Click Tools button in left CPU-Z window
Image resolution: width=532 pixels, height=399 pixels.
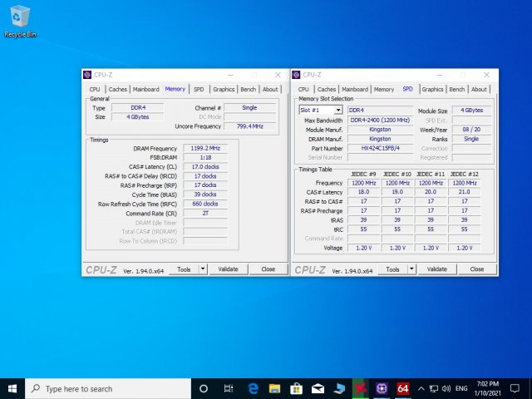coord(184,269)
